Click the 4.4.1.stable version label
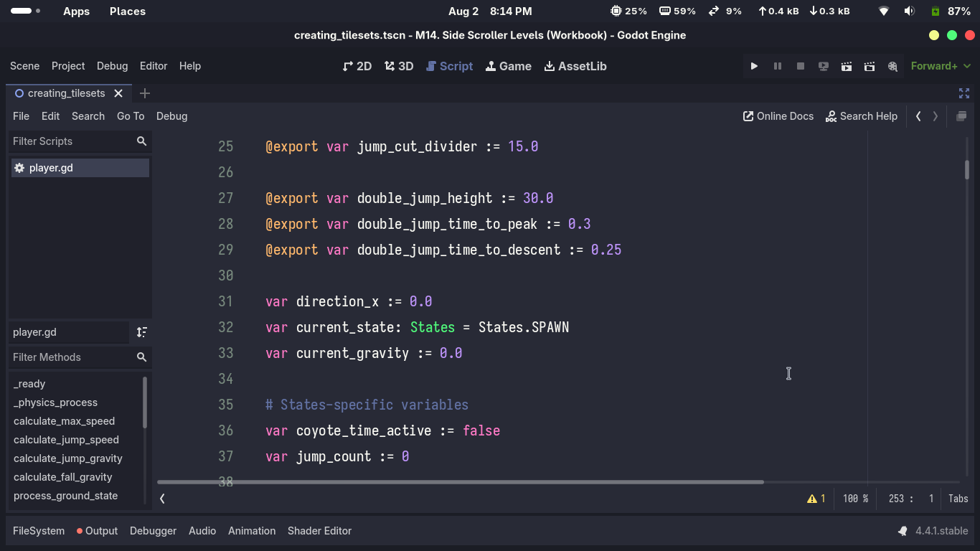 pyautogui.click(x=941, y=531)
